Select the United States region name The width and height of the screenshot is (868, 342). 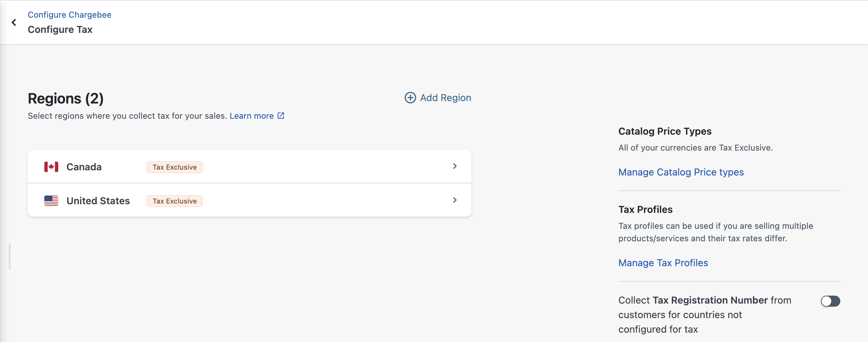pos(98,201)
